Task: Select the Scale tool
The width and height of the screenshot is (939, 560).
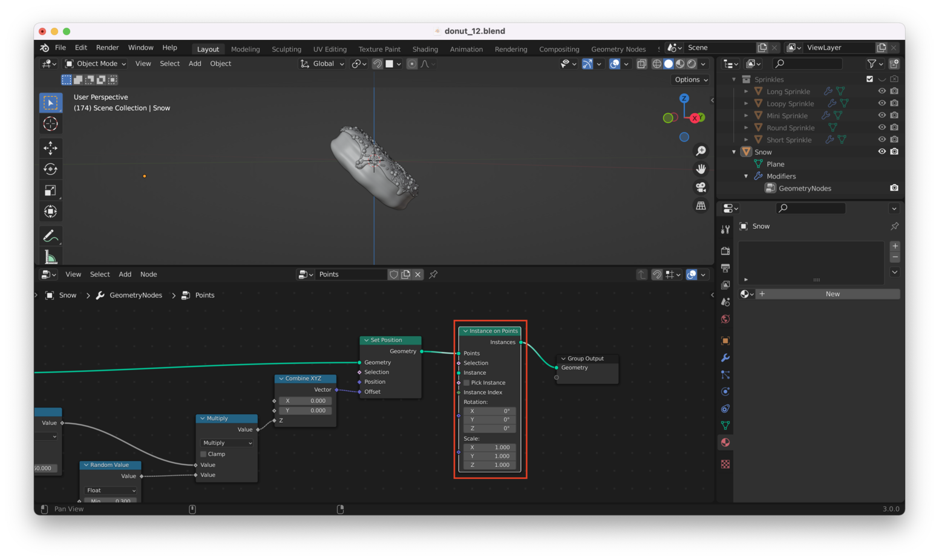Action: point(50,190)
